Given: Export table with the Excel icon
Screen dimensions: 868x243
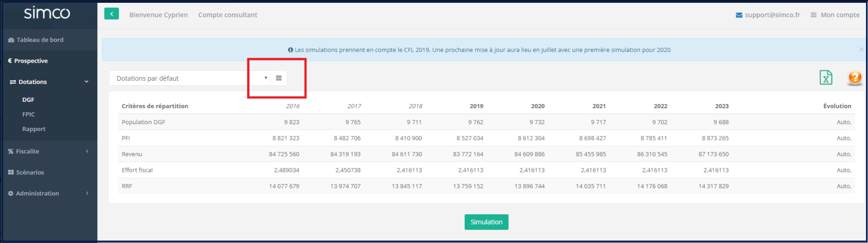Looking at the screenshot, I should (825, 77).
